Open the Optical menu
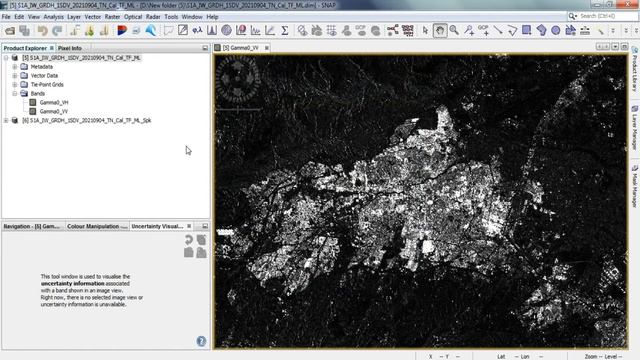This screenshot has height=360, width=640. click(x=133, y=17)
